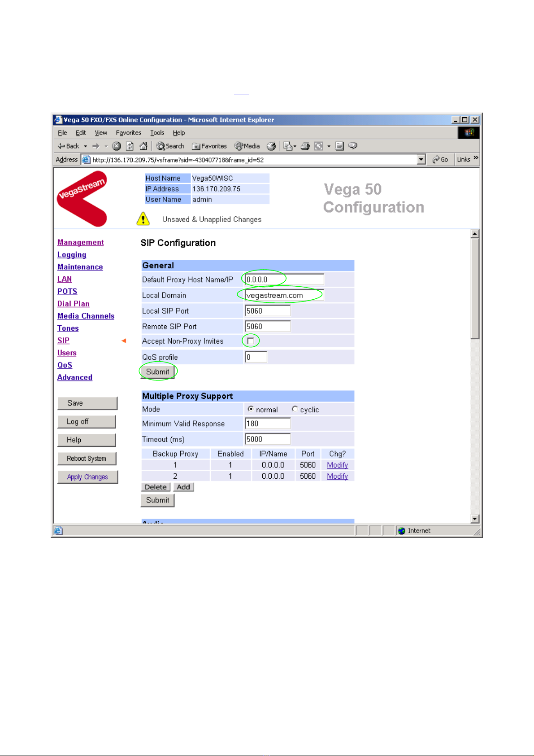This screenshot has width=534, height=756.
Task: Open the Management link
Action: coord(81,242)
